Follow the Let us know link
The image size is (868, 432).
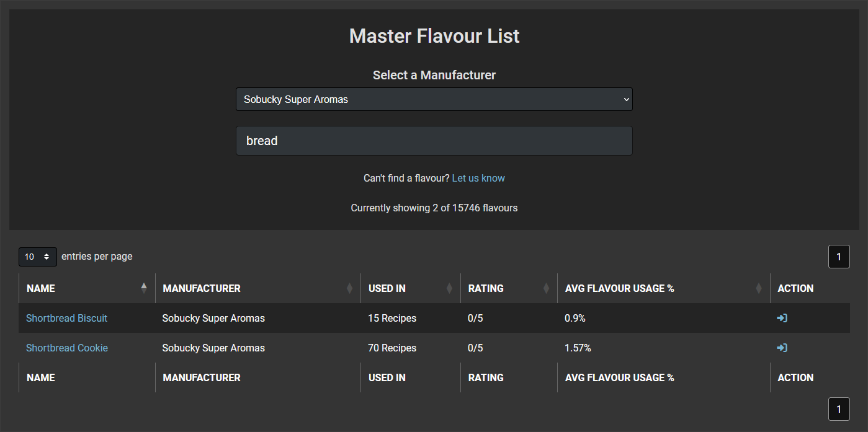tap(478, 178)
